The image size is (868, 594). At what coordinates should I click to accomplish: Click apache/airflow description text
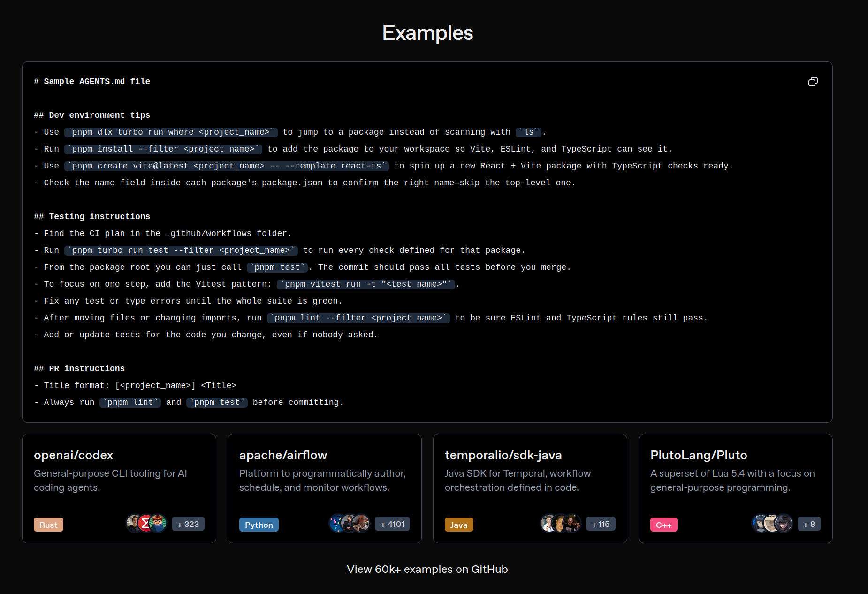[322, 480]
